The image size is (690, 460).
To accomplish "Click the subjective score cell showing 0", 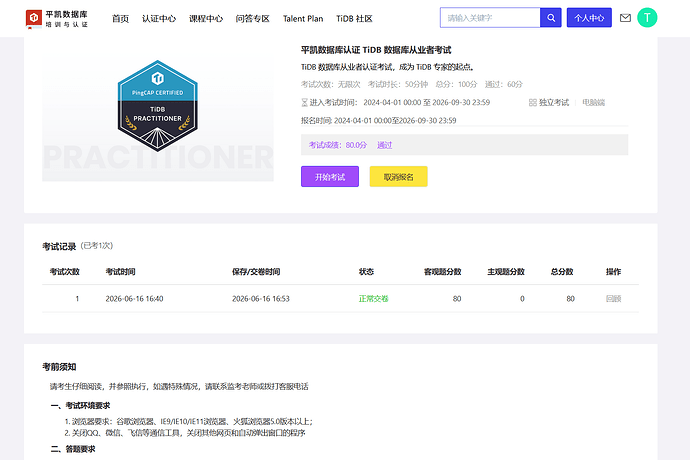I will click(x=522, y=298).
